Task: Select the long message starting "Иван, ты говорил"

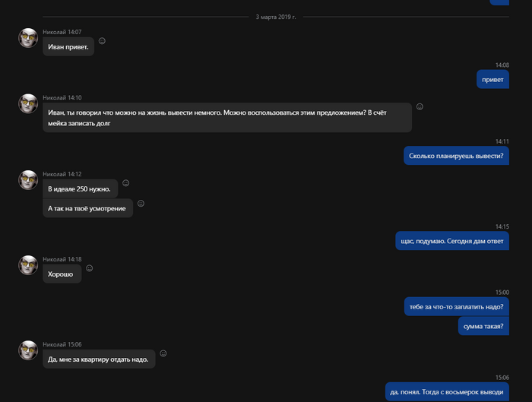Action: click(226, 117)
